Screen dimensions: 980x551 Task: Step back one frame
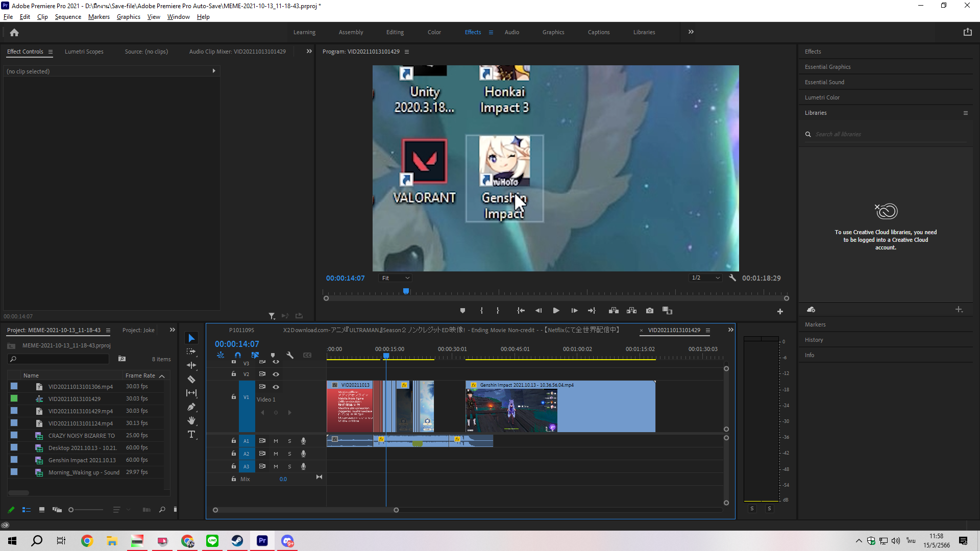[538, 311]
